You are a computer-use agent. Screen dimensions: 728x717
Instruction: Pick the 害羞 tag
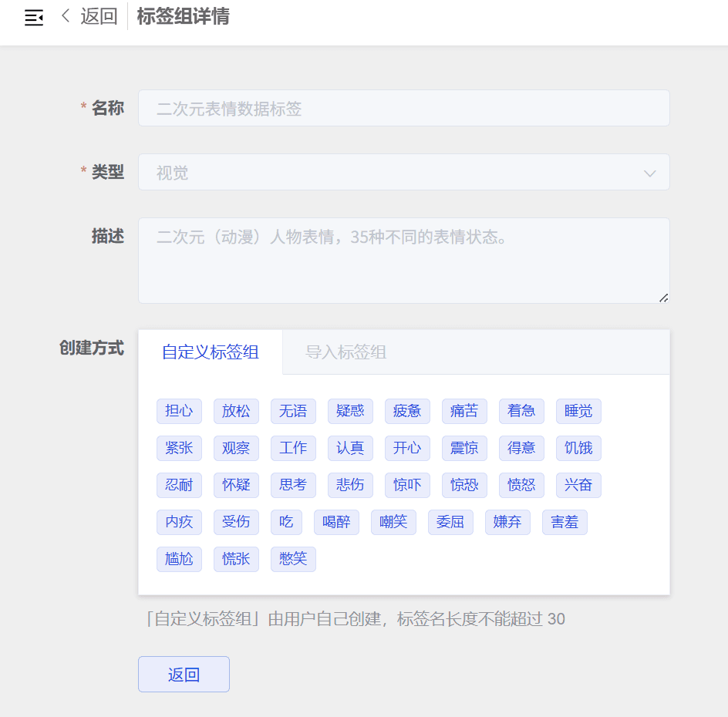click(x=565, y=522)
